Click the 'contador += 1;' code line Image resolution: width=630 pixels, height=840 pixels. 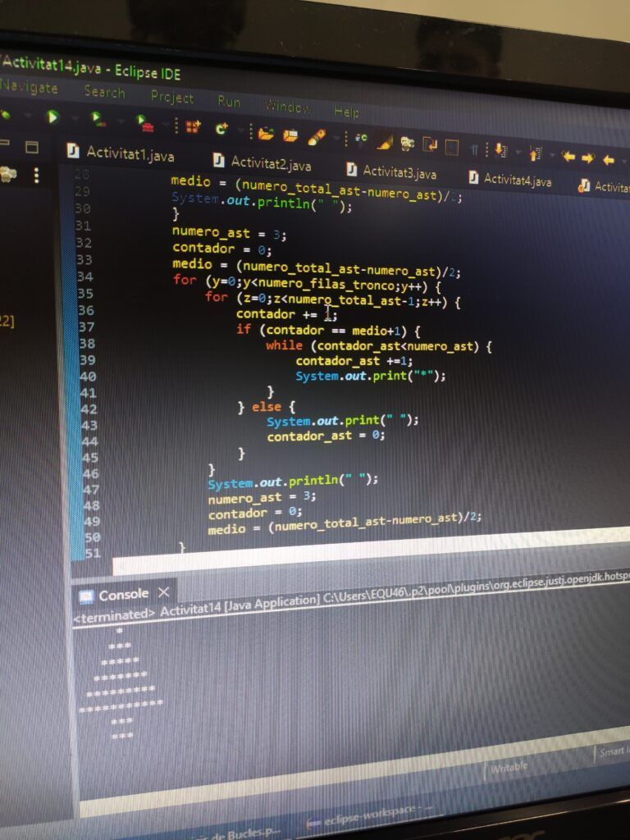(x=286, y=314)
